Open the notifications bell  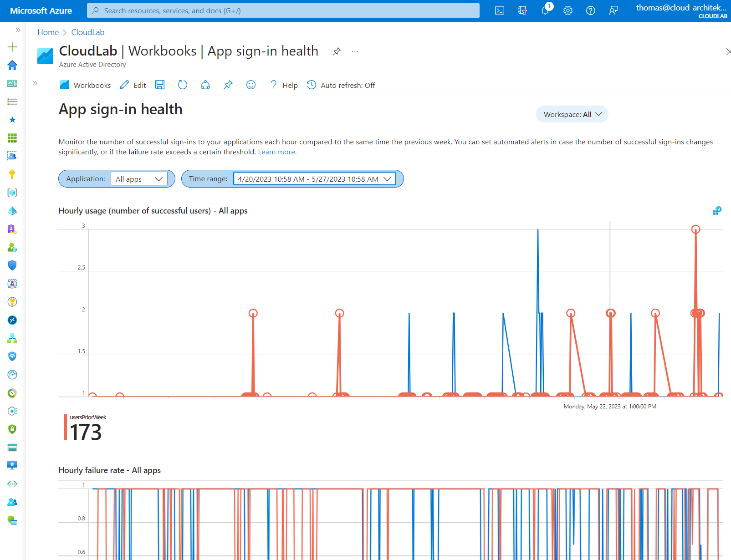(545, 10)
